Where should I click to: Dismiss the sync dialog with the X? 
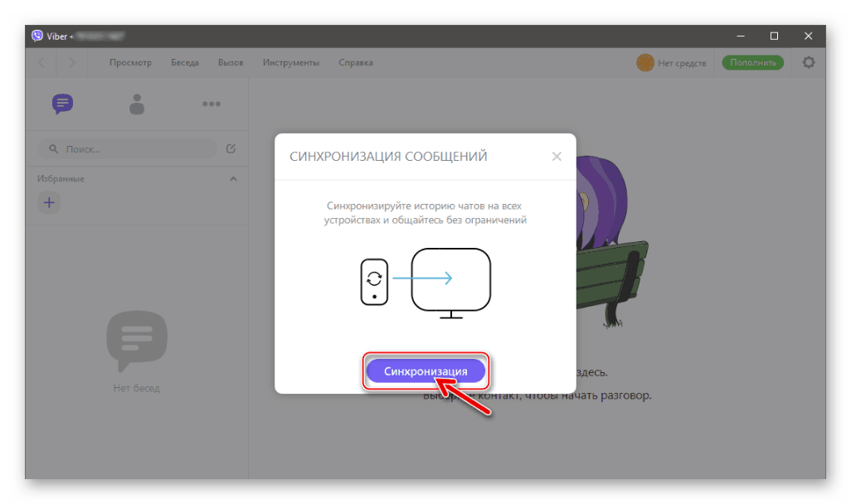[557, 156]
